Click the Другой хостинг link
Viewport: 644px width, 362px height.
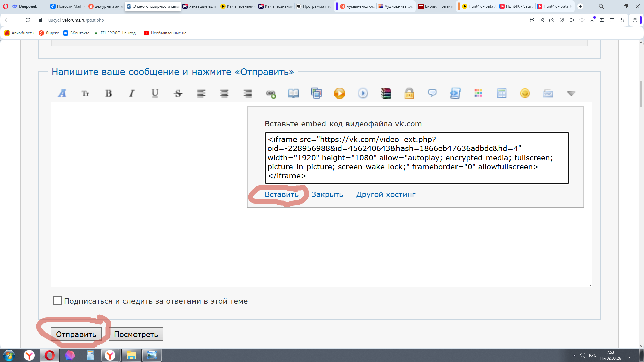click(x=385, y=194)
